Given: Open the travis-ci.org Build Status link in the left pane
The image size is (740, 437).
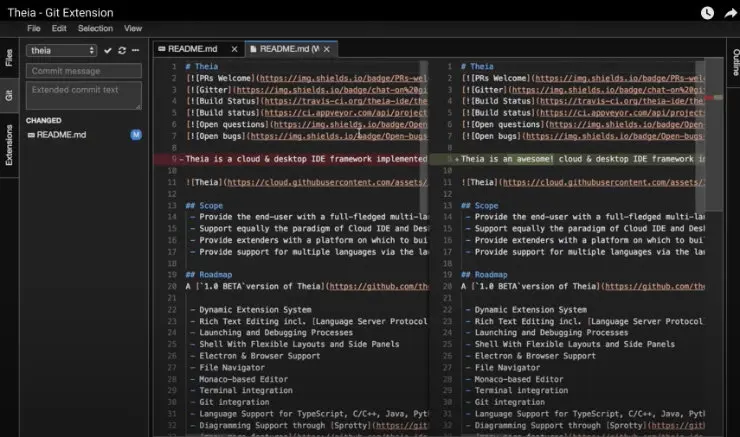Looking at the screenshot, I should coord(346,101).
